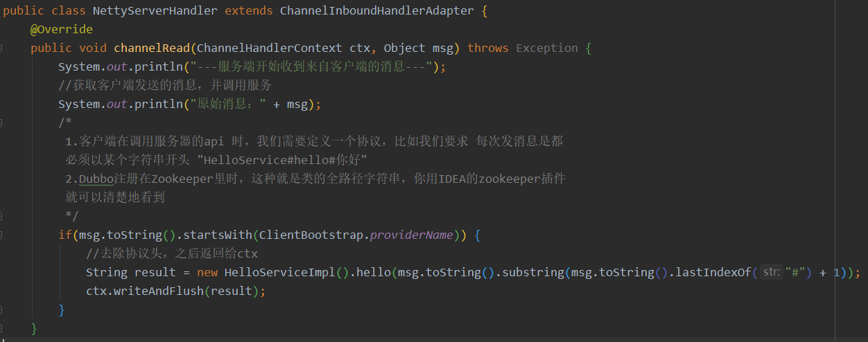Click the throws keyword

click(488, 48)
